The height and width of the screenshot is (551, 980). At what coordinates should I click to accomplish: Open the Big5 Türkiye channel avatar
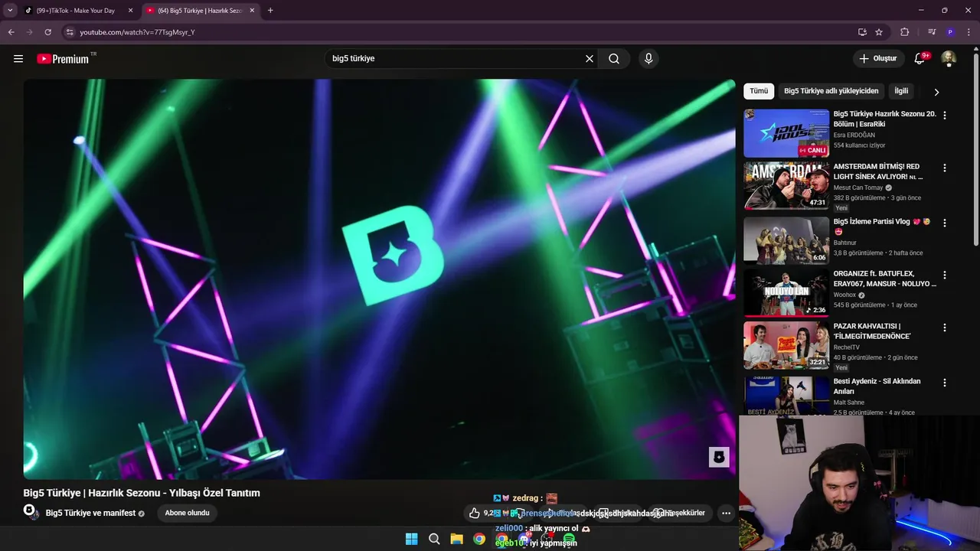(31, 511)
